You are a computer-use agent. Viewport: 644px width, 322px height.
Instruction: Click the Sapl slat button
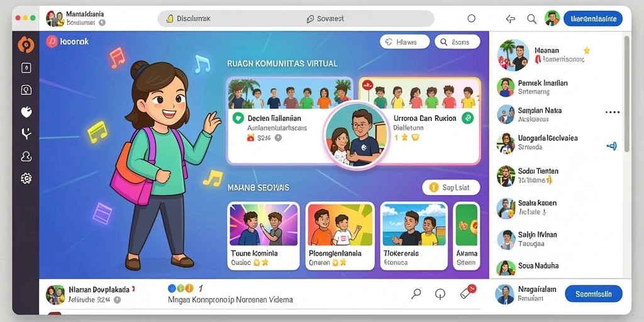[x=451, y=187]
